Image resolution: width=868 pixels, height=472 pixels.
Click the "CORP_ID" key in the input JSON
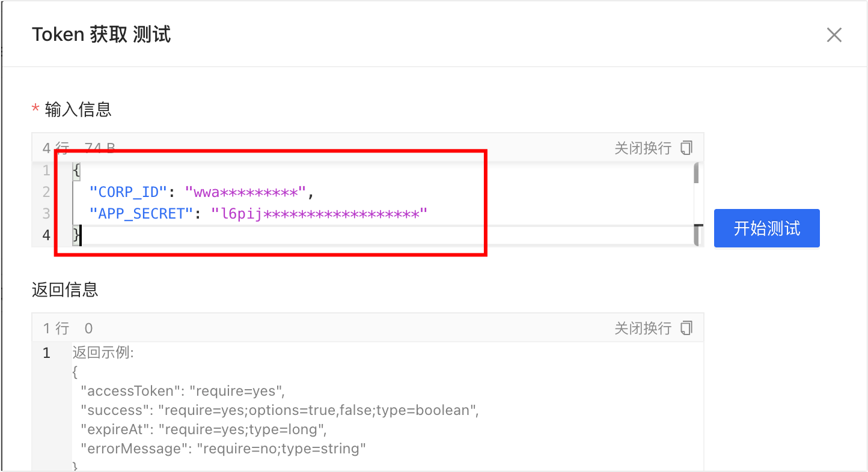point(127,192)
